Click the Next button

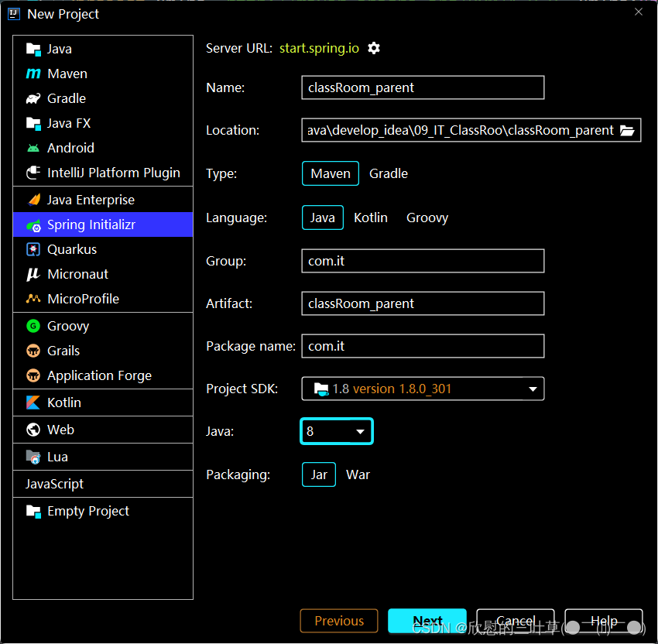[427, 621]
